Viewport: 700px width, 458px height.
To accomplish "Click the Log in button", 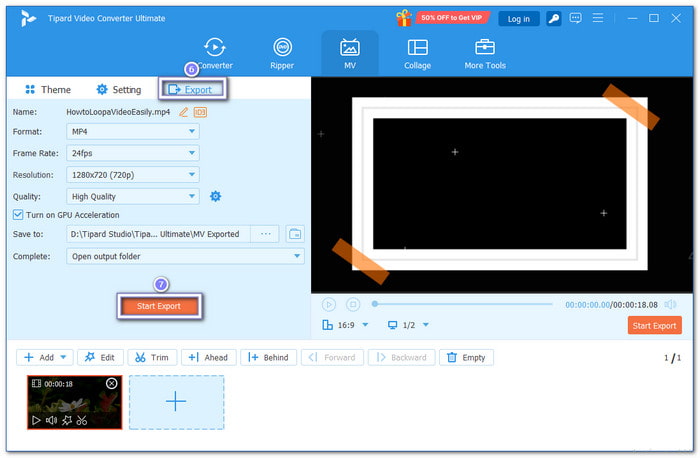I will [x=518, y=19].
